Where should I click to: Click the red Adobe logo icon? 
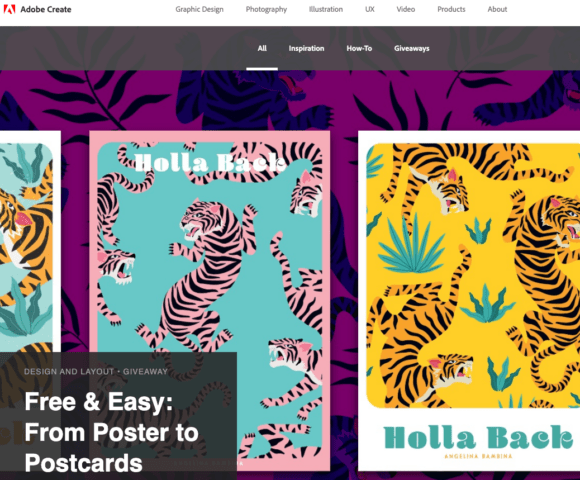coord(9,9)
